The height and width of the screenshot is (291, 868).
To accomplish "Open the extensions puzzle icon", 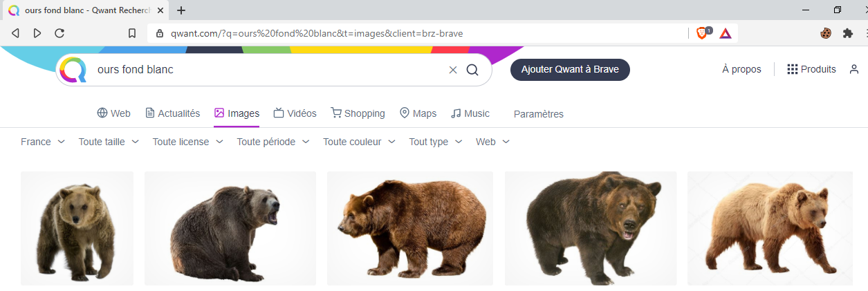I will 847,33.
